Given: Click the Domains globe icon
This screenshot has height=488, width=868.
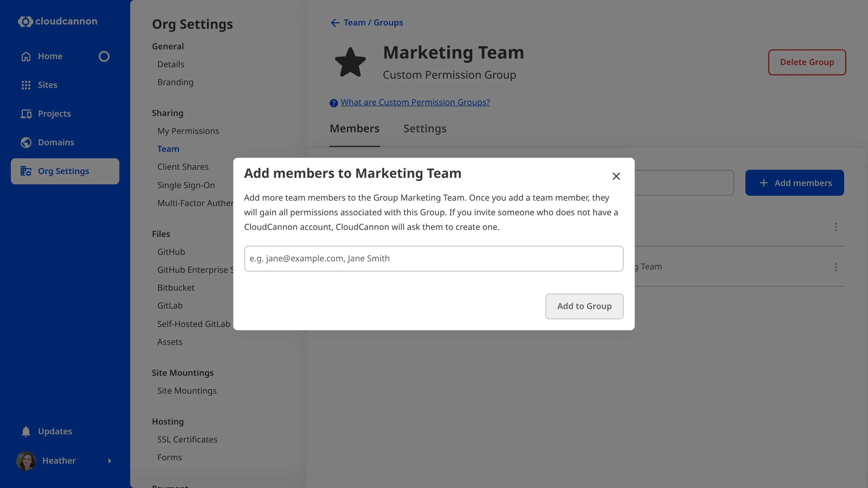Looking at the screenshot, I should [26, 142].
